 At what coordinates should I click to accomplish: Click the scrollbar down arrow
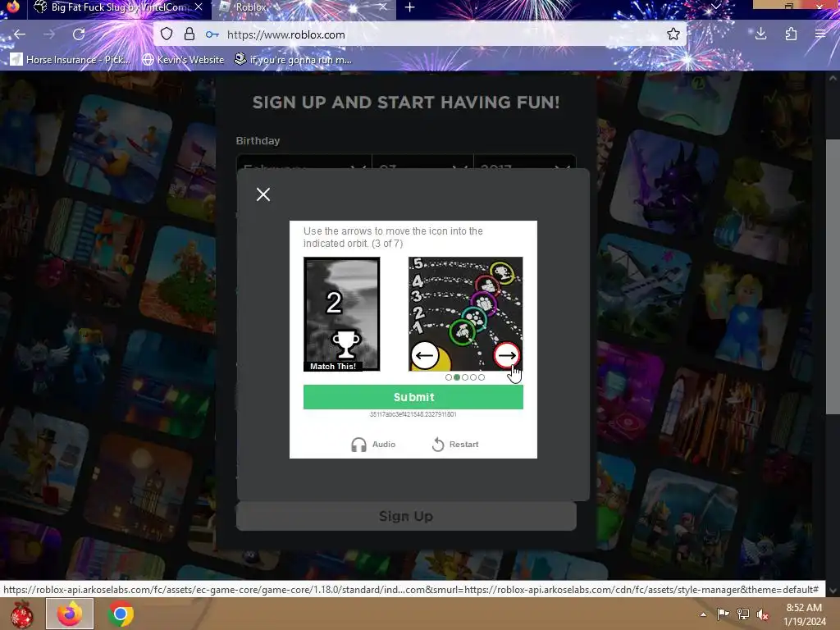833,591
